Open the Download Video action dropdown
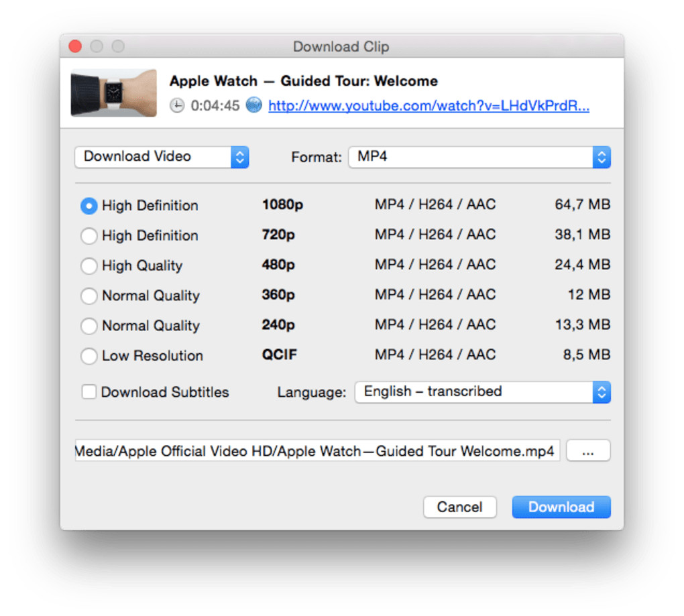This screenshot has height=616, width=684. 162,157
